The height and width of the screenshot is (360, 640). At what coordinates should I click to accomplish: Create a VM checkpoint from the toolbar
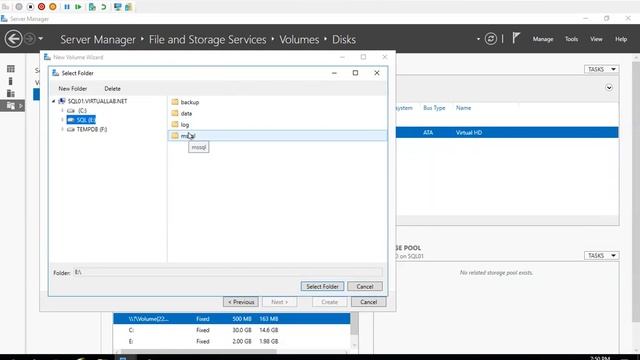coord(92,7)
